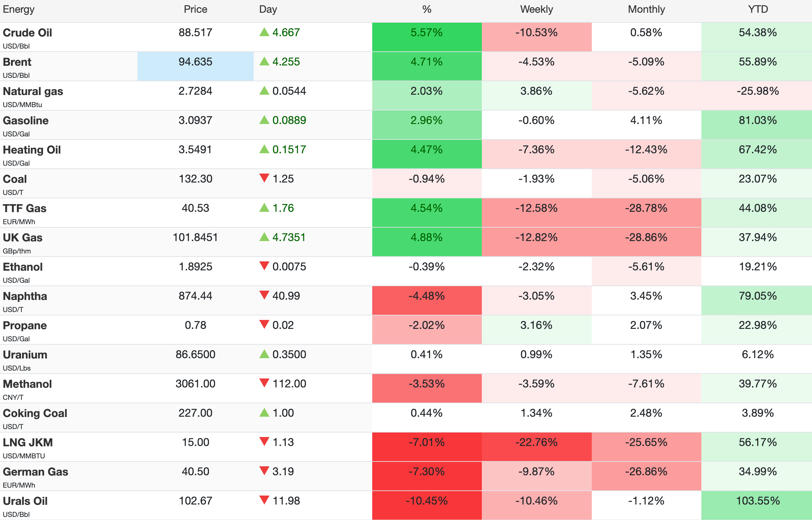Click the green up arrow for Crude Oil
The height and width of the screenshot is (520, 812).
point(264,32)
